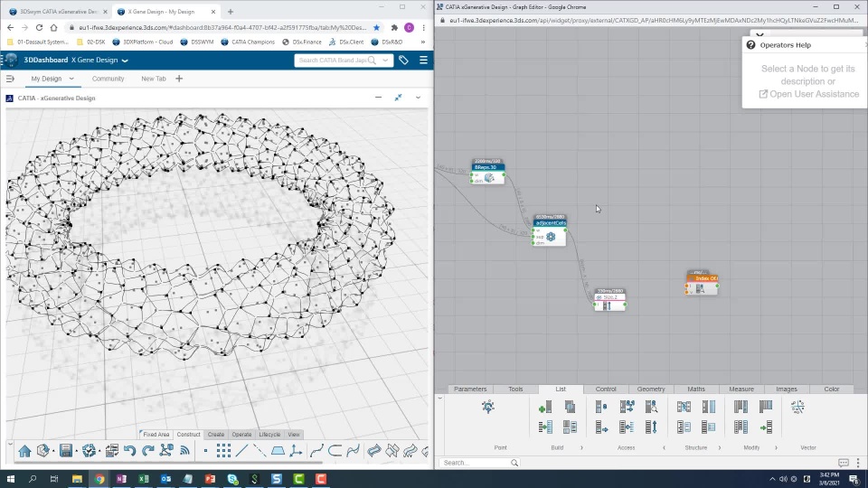
Task: Click the 3DEXPERIENCE compass icon
Action: pos(11,60)
